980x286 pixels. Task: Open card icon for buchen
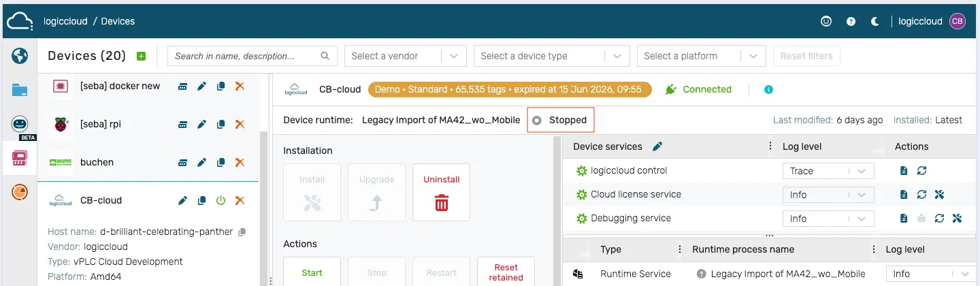click(x=182, y=163)
